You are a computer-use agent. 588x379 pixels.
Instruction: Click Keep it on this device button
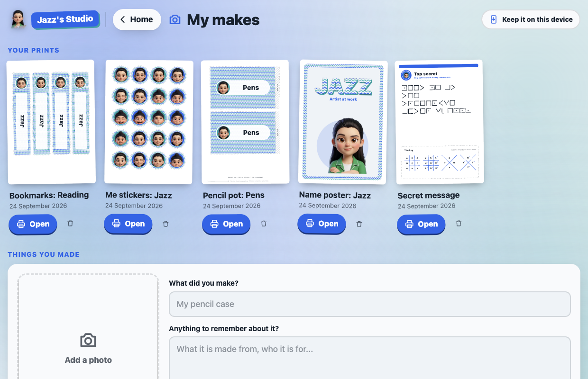point(531,19)
